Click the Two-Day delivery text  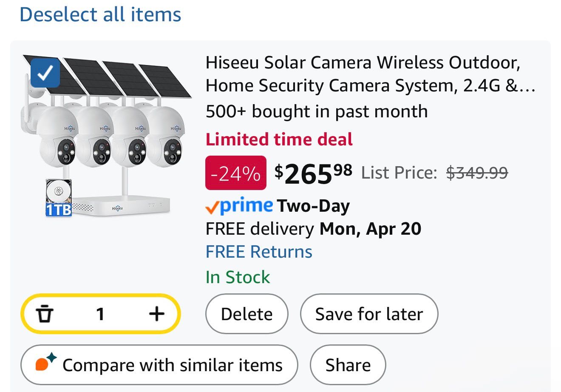coord(313,207)
